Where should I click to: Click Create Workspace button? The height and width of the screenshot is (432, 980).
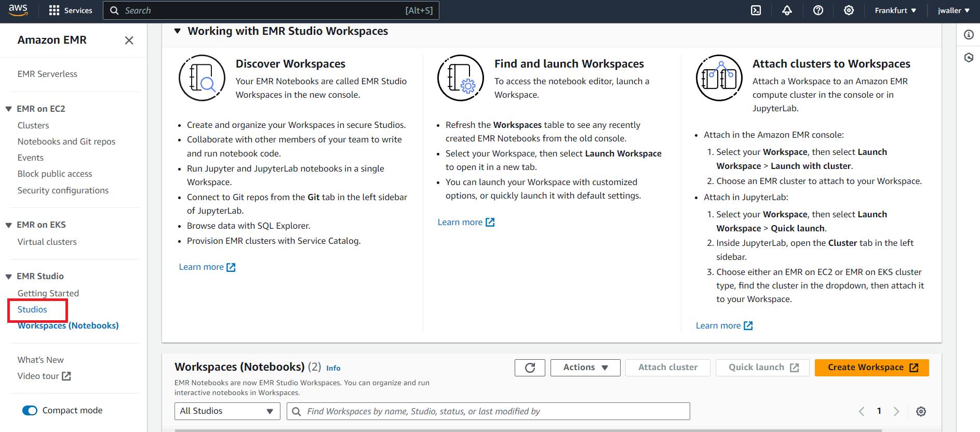(x=872, y=368)
